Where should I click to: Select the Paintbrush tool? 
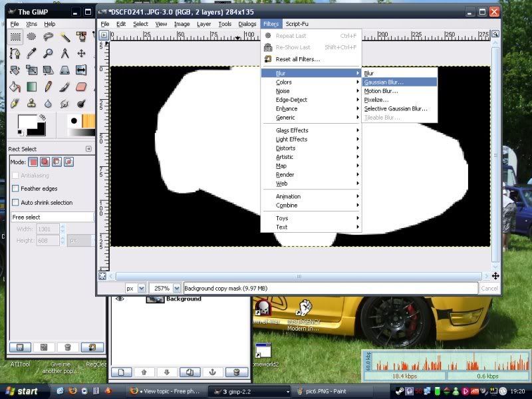tap(65, 87)
